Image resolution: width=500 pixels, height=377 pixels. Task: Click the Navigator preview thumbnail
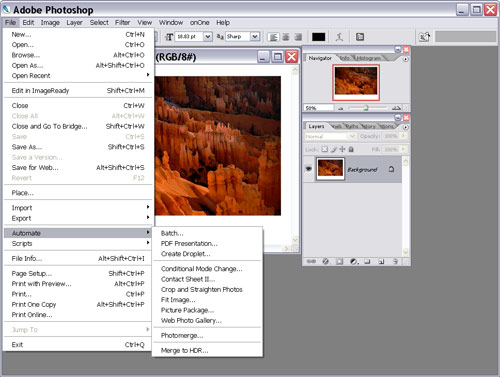(x=356, y=82)
